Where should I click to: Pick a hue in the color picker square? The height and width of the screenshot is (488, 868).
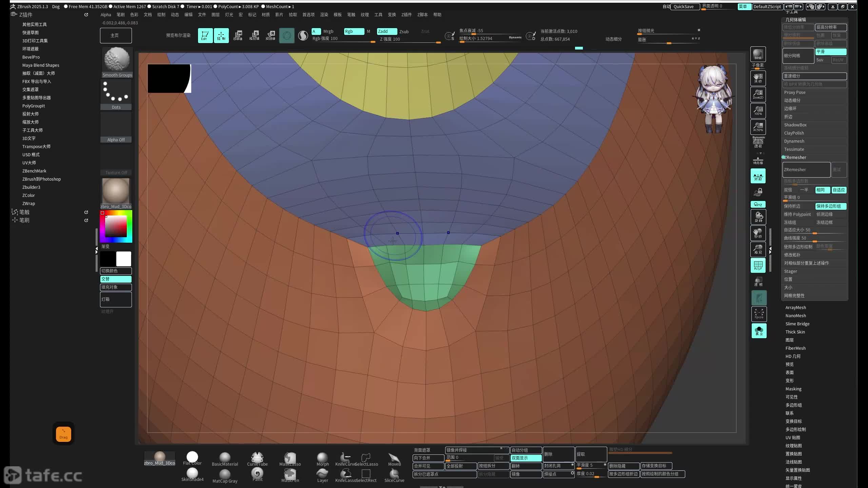[116, 226]
